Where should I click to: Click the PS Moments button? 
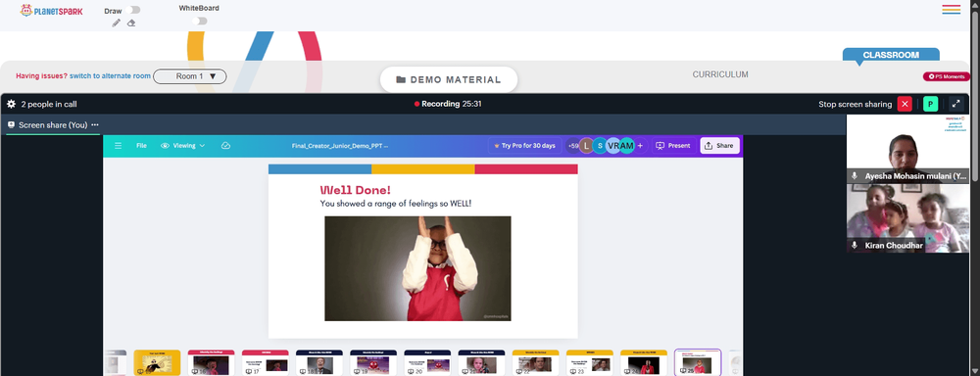point(947,76)
